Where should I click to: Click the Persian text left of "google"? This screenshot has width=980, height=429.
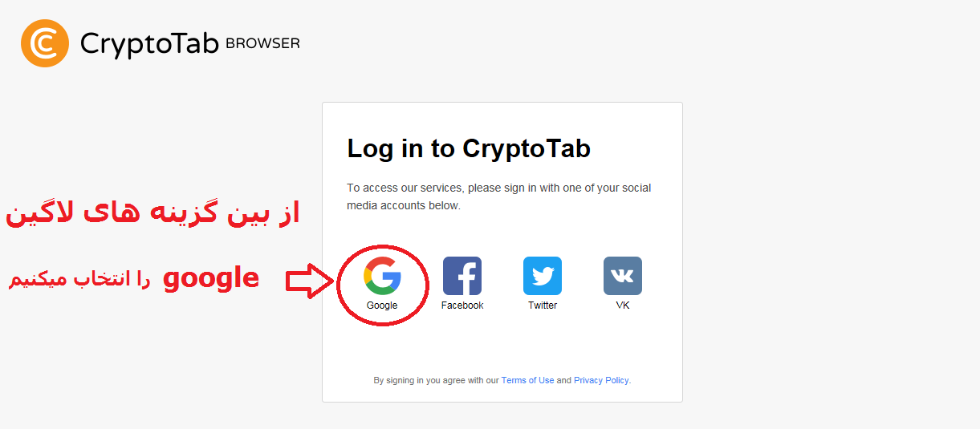pyautogui.click(x=79, y=281)
